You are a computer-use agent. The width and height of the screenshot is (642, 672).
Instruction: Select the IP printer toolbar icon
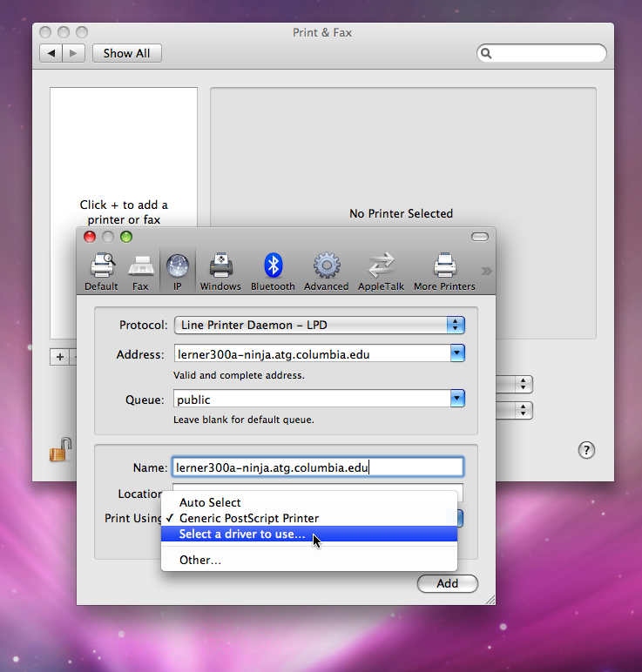pyautogui.click(x=177, y=272)
